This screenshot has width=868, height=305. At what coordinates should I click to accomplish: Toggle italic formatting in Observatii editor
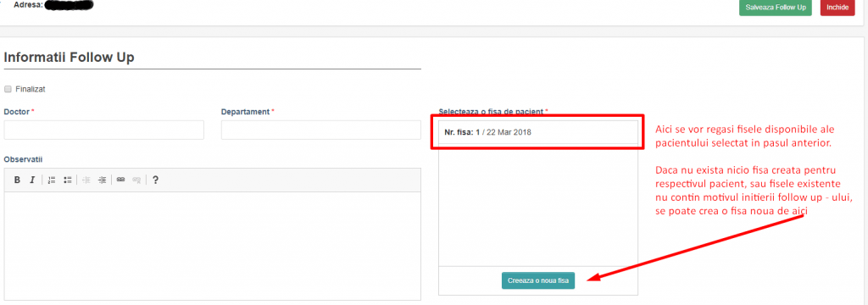pyautogui.click(x=32, y=180)
